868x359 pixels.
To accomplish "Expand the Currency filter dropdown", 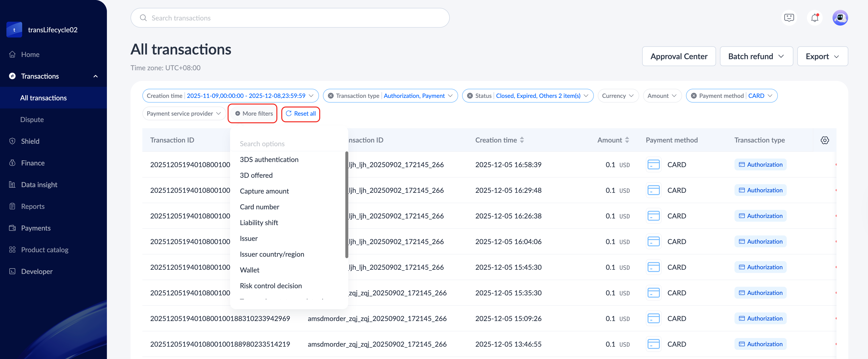I will pyautogui.click(x=618, y=96).
